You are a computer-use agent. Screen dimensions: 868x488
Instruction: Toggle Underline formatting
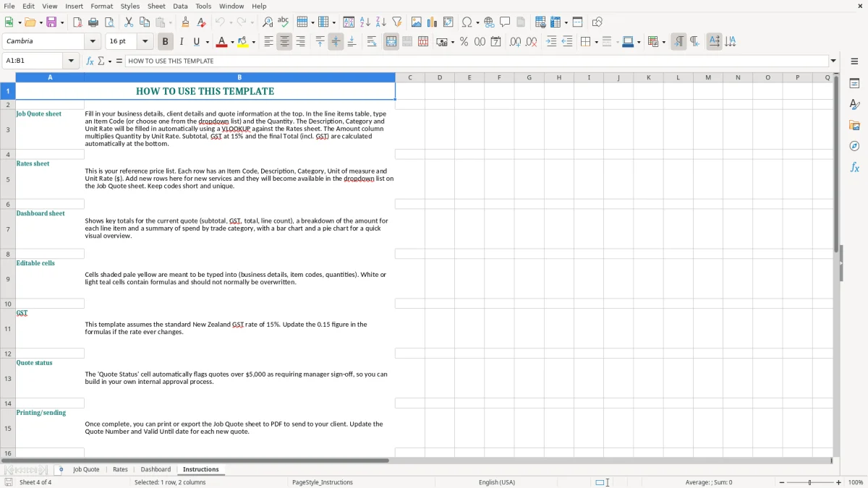click(x=197, y=42)
